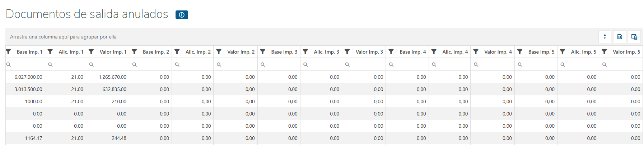Click the magnifier icon under Alic. Imp. 5
The height and width of the screenshot is (145, 644).
click(x=563, y=64)
